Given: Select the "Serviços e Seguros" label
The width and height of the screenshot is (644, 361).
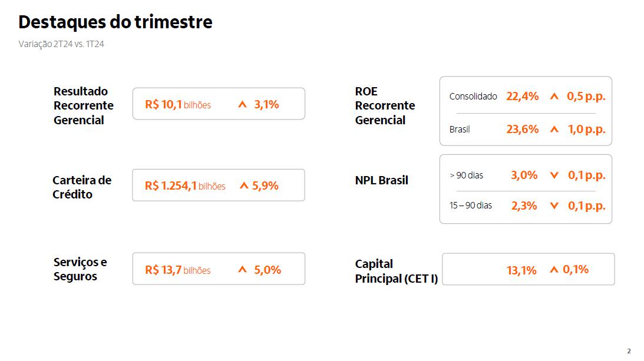Looking at the screenshot, I should click(80, 269).
